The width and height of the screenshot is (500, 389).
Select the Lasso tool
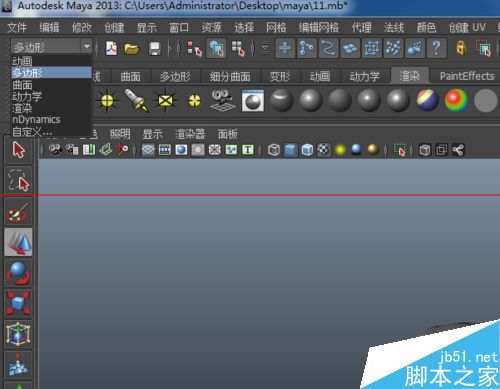[18, 181]
